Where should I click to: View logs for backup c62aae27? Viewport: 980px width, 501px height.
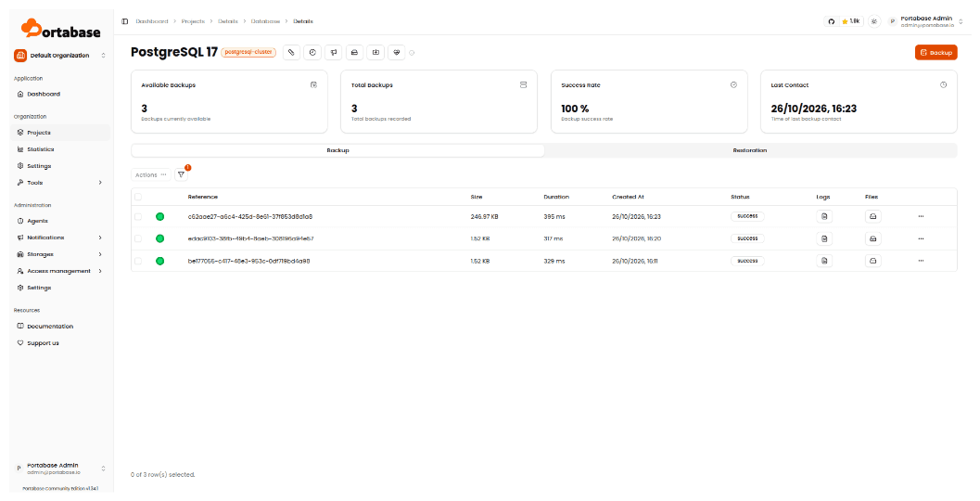pyautogui.click(x=823, y=216)
